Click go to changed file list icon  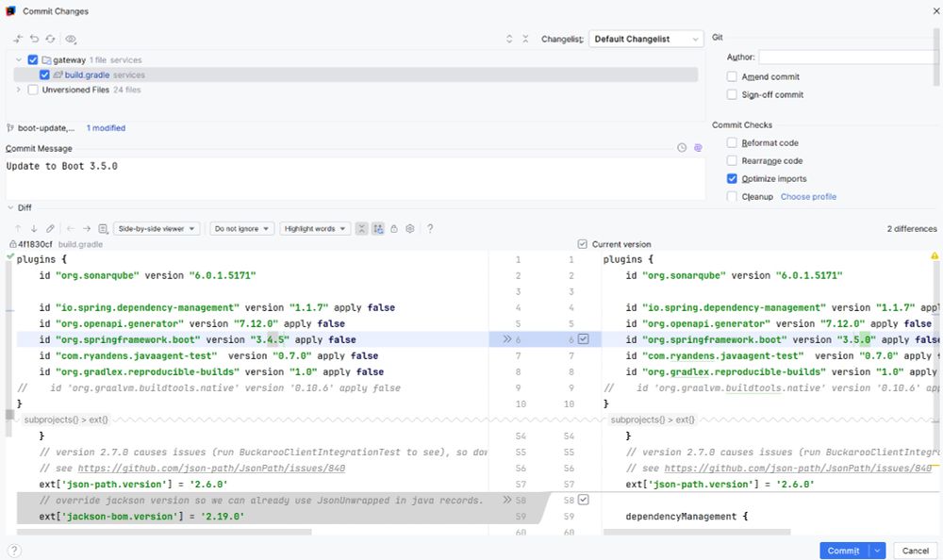click(103, 228)
